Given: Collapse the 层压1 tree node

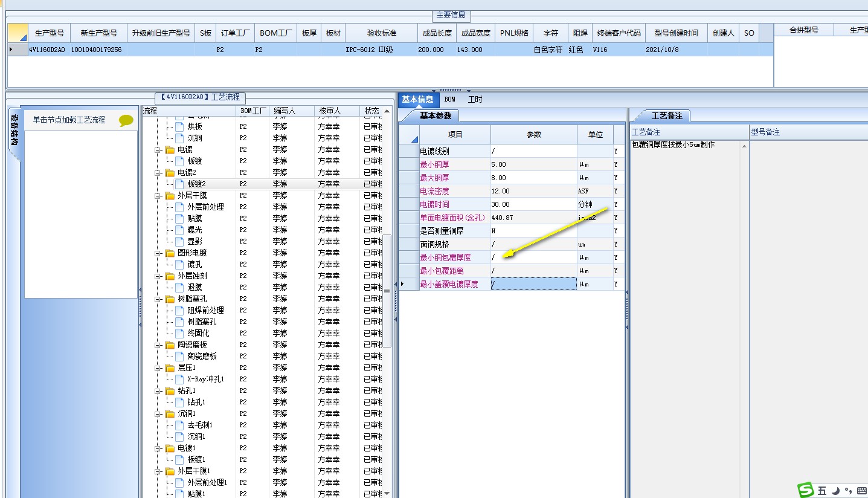Looking at the screenshot, I should [158, 368].
